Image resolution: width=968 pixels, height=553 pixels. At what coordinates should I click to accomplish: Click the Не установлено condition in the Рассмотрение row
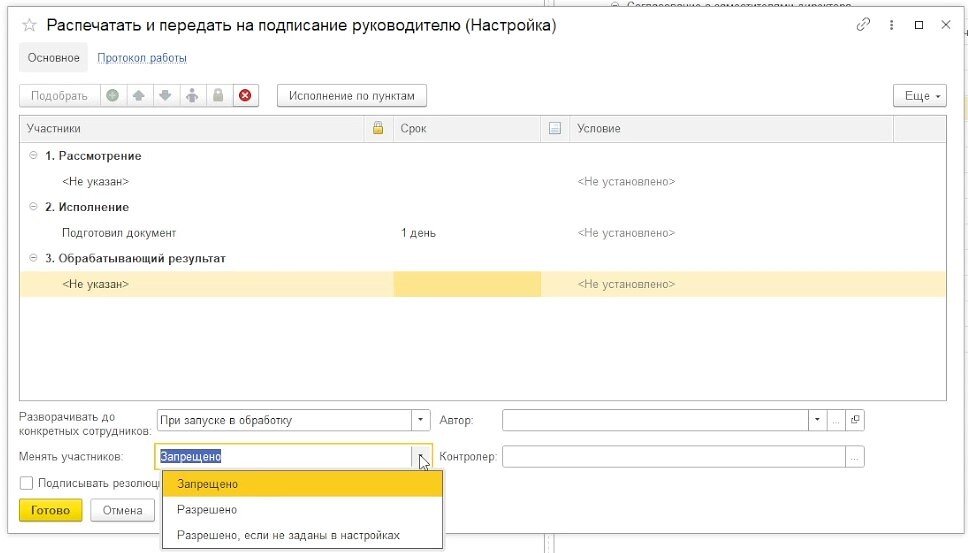[626, 181]
